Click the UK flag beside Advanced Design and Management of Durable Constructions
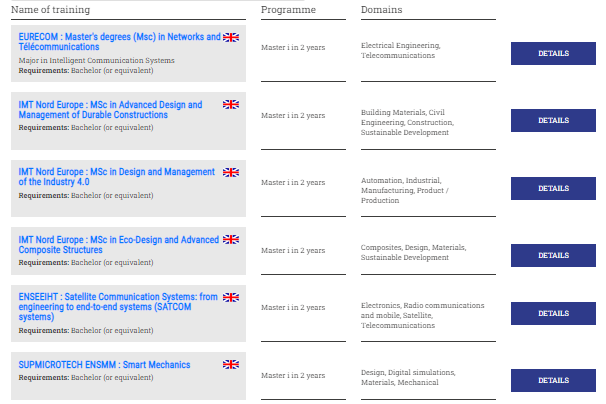This screenshot has height=404, width=606. click(x=231, y=104)
